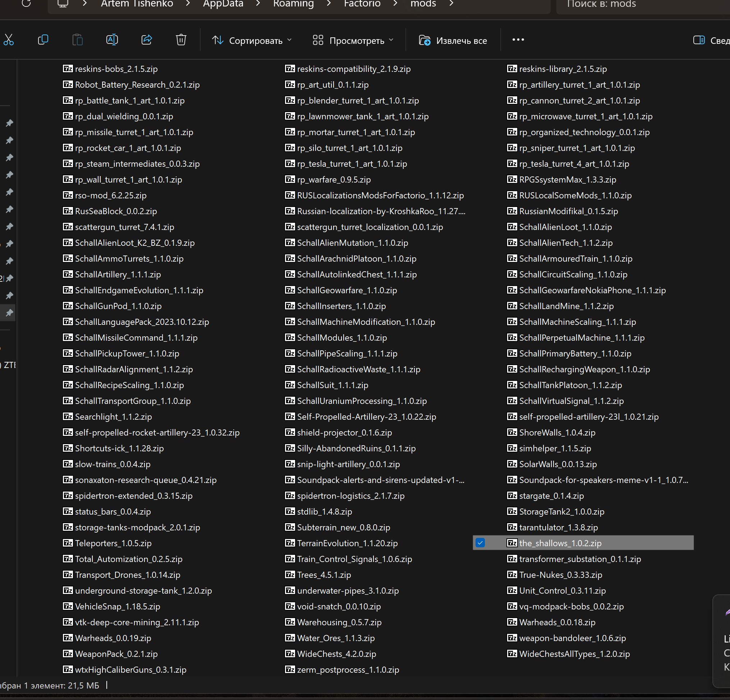Click the 7z icon of Searchlight_1.1.2.zip
Screen dimensions: 730x700
(68, 416)
